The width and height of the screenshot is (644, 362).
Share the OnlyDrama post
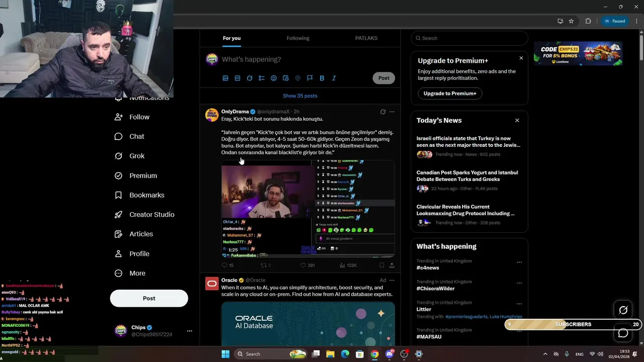click(x=392, y=265)
